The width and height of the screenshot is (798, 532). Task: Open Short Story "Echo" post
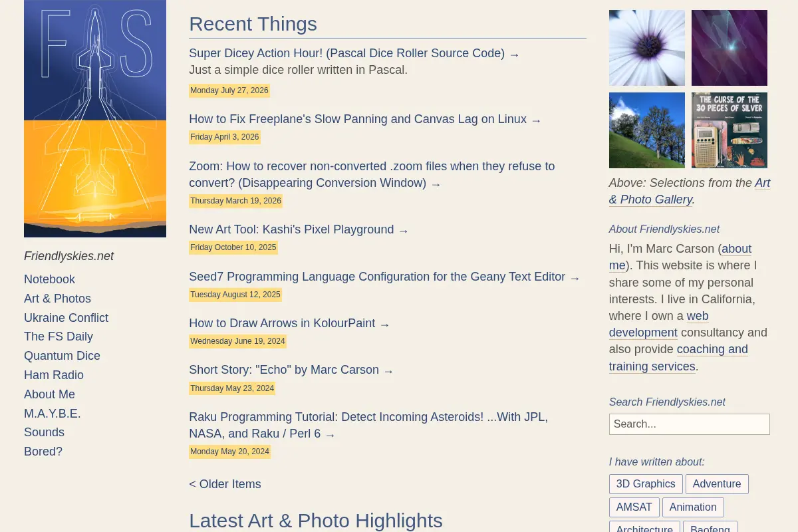(291, 370)
